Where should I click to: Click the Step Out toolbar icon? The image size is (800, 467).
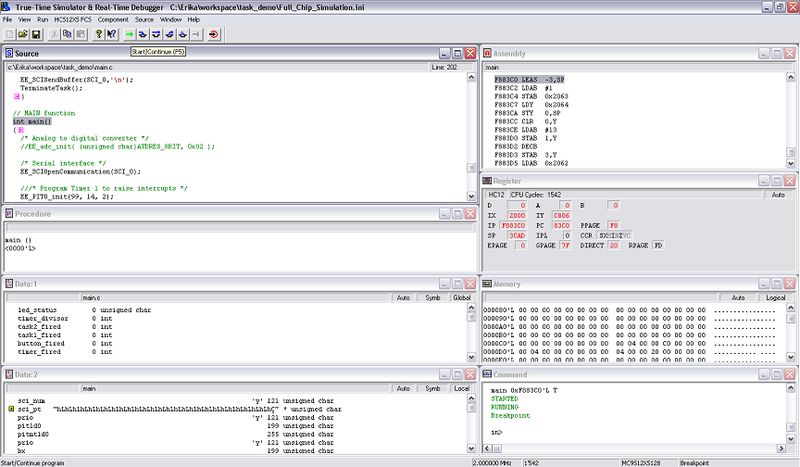169,34
